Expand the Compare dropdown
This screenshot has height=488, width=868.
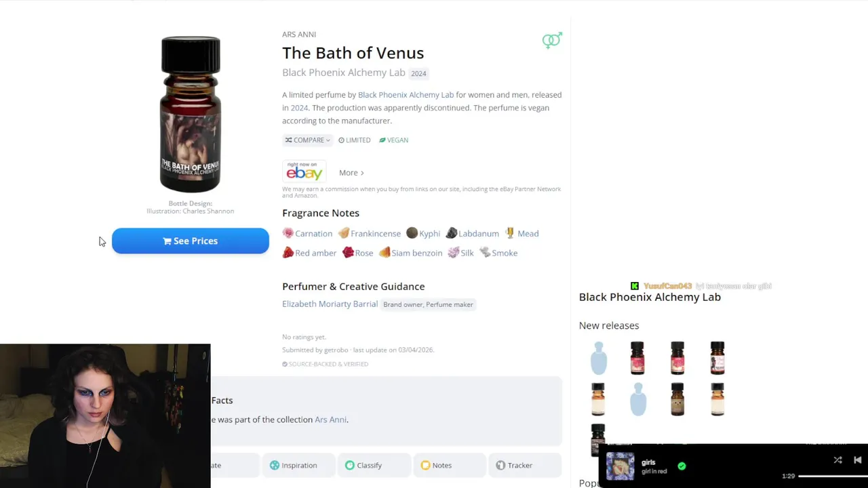(308, 140)
